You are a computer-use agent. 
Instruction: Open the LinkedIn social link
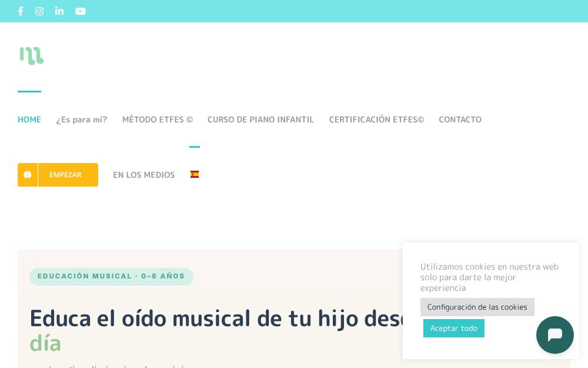pos(59,11)
